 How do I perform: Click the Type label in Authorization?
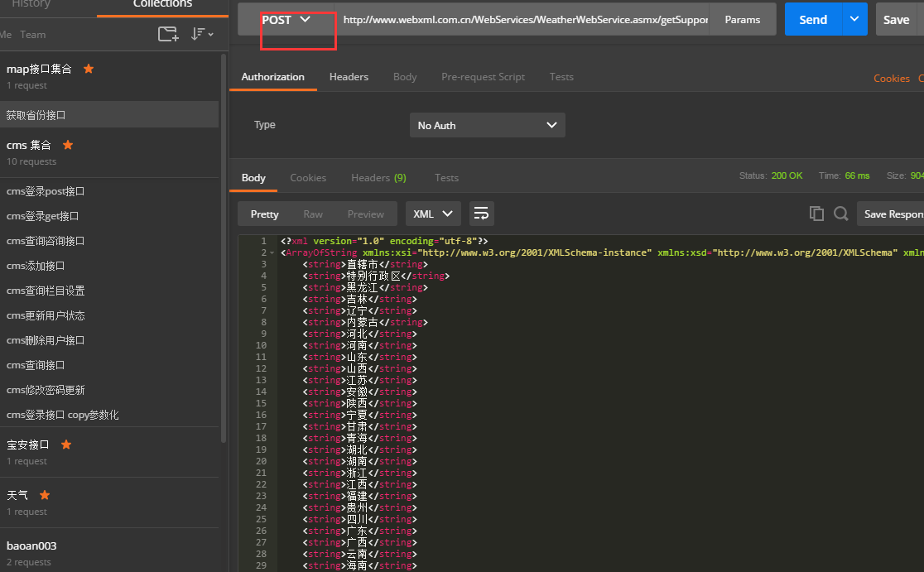click(x=265, y=125)
